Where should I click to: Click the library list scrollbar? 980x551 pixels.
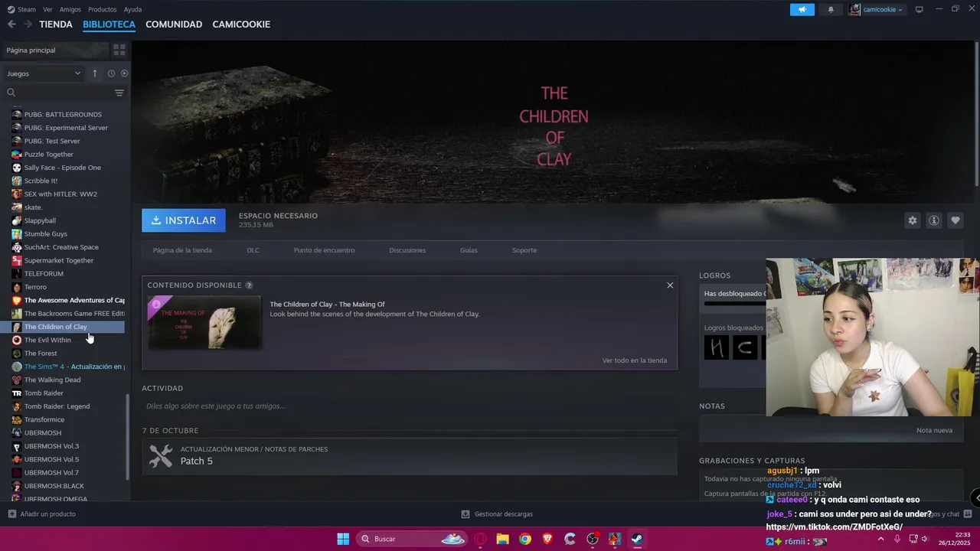128,436
